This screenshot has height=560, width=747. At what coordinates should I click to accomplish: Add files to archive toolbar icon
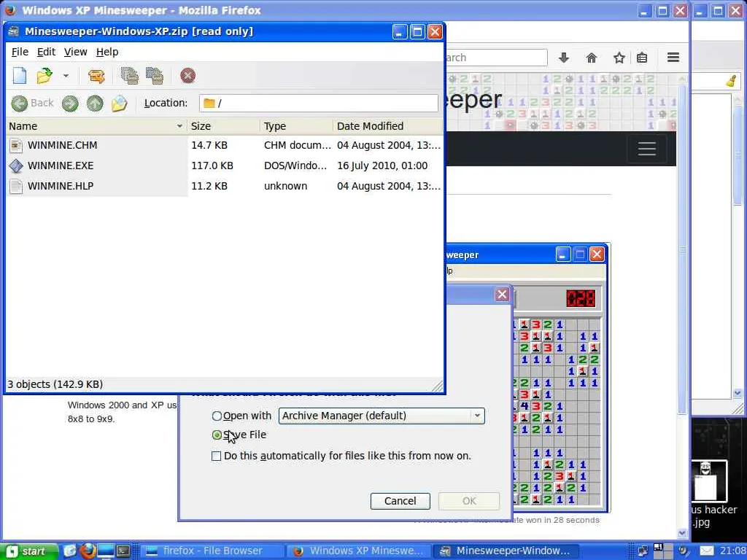tap(129, 76)
